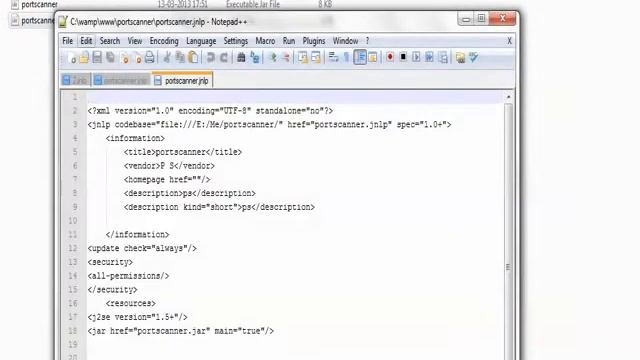Viewport: 640px width, 360px height.
Task: Click the spell-check checkmark toolbar icon
Action: pos(473,58)
